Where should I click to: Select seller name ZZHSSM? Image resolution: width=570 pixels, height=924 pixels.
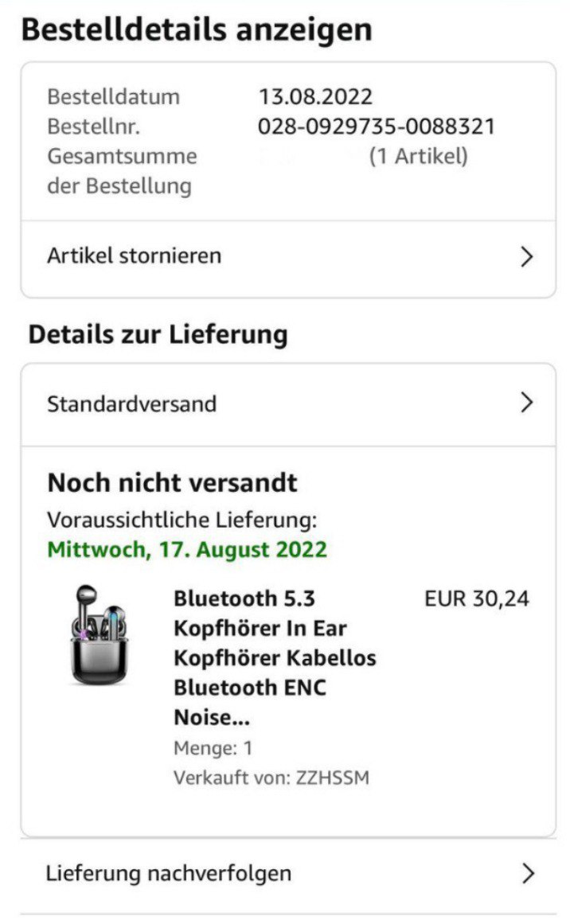pos(333,778)
